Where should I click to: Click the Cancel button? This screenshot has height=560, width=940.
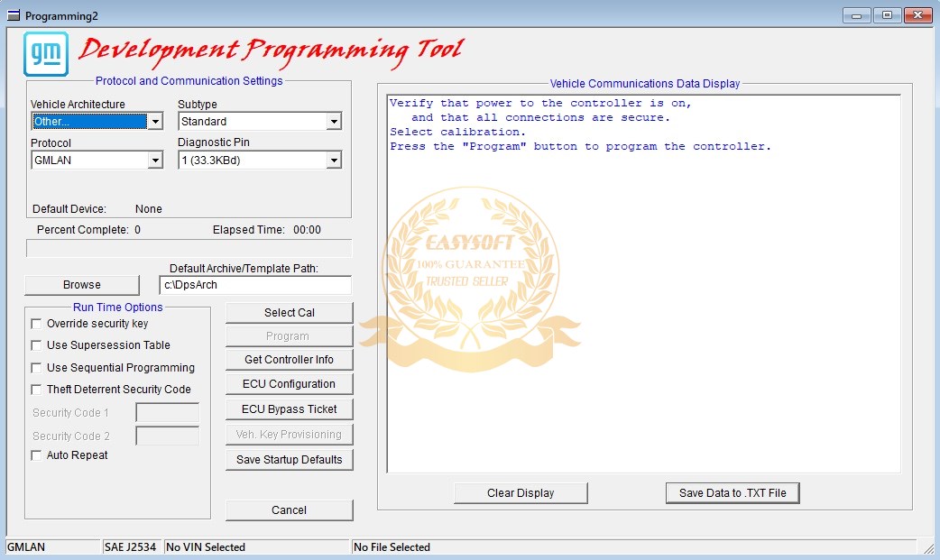[289, 510]
